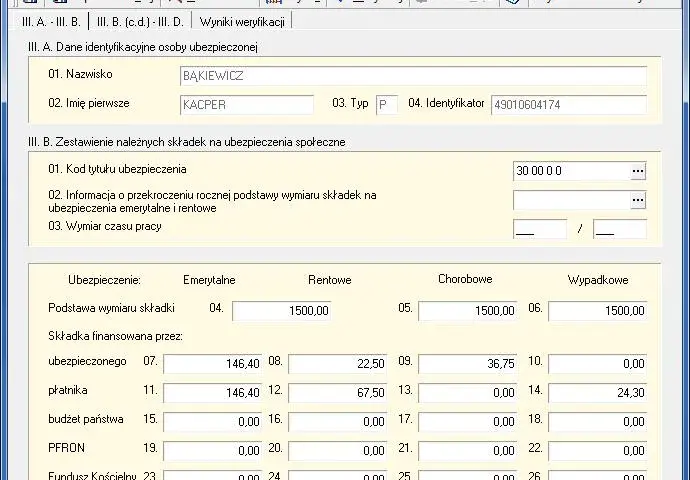Click the 'płatnika' row label
Viewport: 690px width, 480px height.
[68, 390]
